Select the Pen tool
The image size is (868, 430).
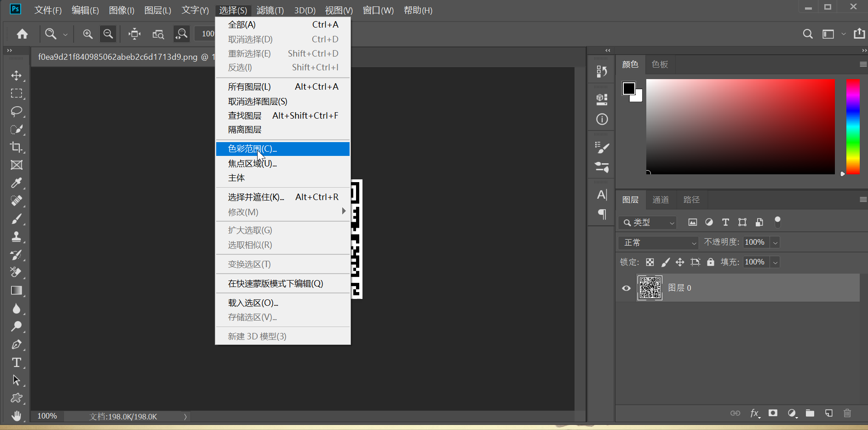17,344
